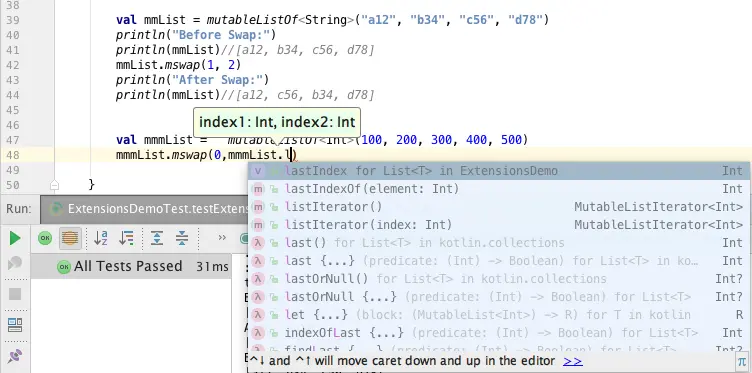Open the Restore Layout icon in the Run sidebar
The height and width of the screenshot is (373, 752).
point(15,325)
